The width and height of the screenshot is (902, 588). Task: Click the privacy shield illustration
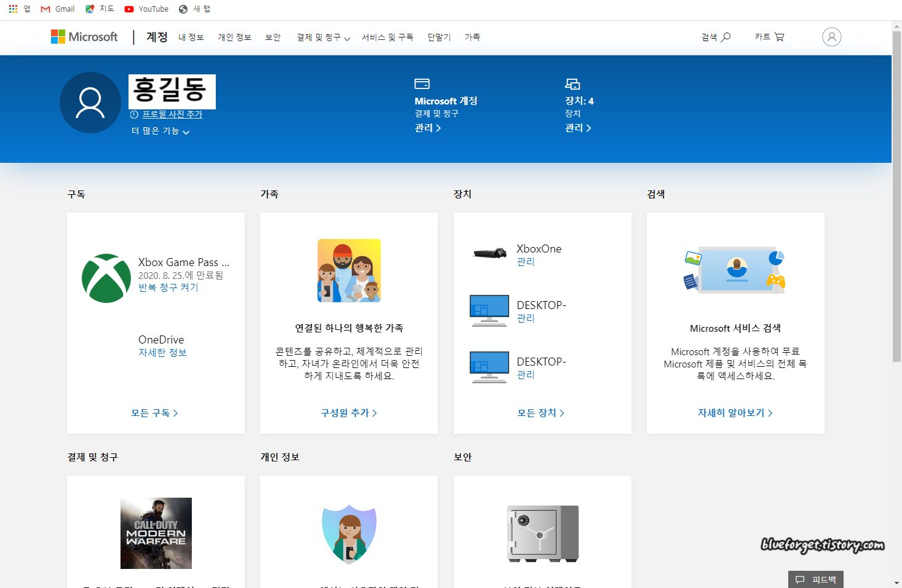coord(349,534)
